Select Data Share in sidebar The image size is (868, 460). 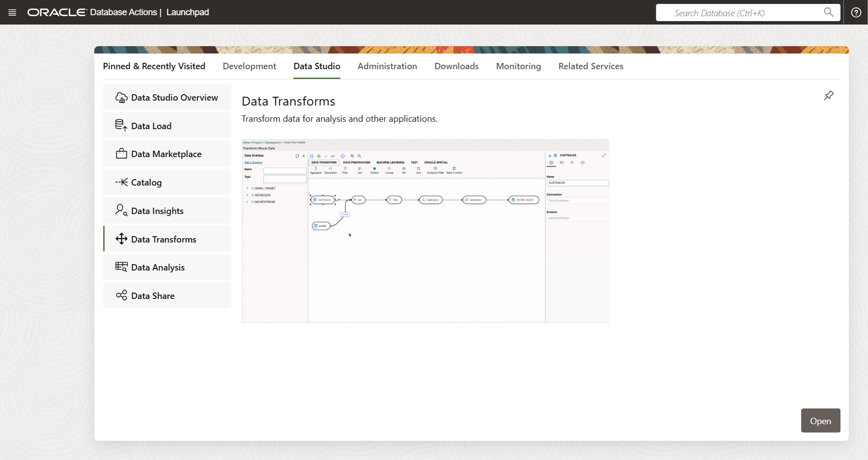coord(167,296)
